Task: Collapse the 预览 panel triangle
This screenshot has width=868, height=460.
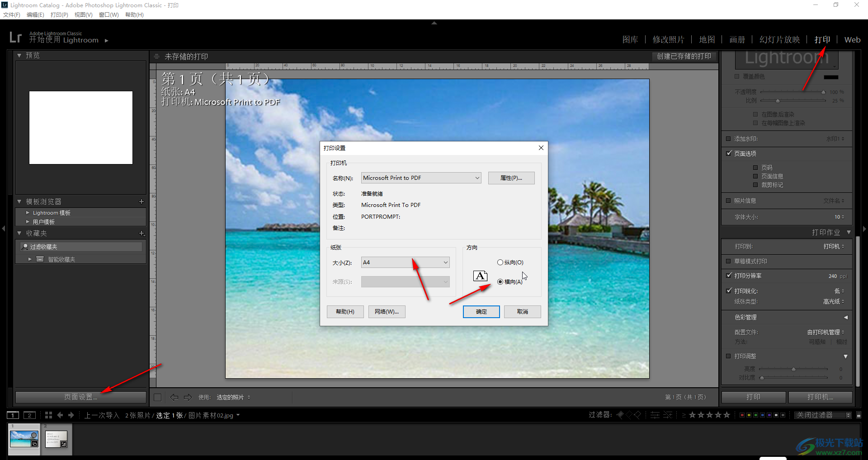Action: (19, 56)
